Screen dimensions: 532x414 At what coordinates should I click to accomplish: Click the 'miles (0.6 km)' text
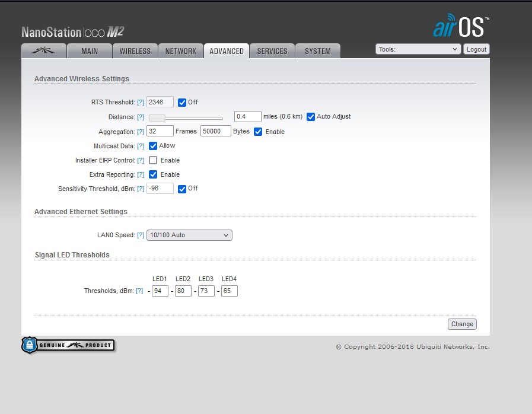point(283,116)
